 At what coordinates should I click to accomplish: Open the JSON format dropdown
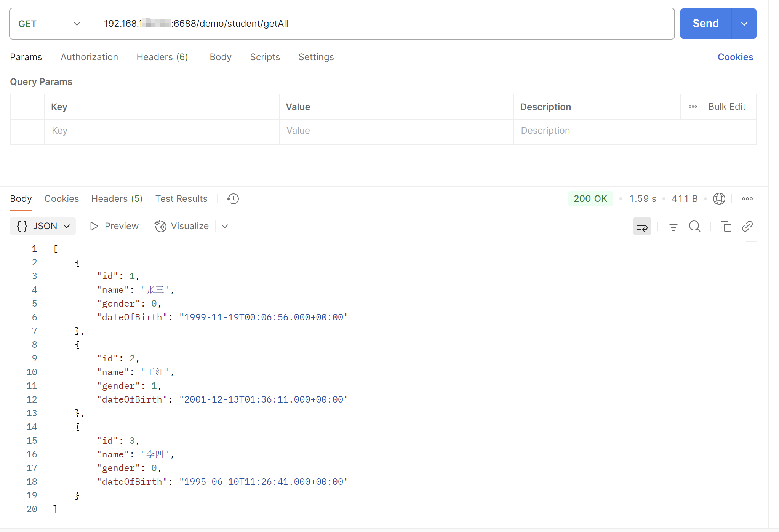43,226
